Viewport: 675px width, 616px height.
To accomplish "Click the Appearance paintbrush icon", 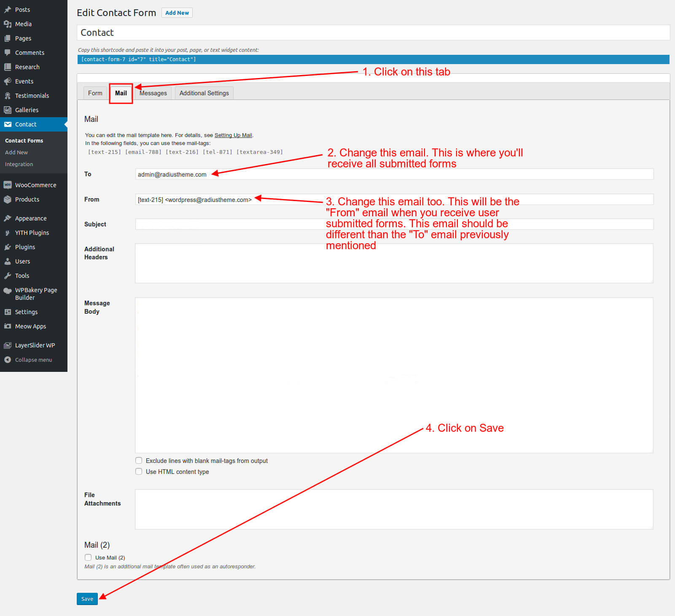I will [x=8, y=218].
